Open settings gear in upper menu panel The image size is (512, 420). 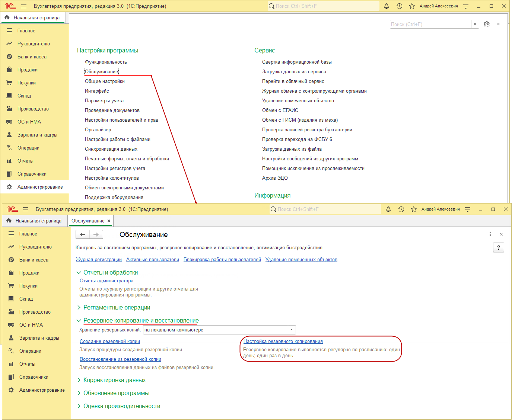pyautogui.click(x=487, y=24)
